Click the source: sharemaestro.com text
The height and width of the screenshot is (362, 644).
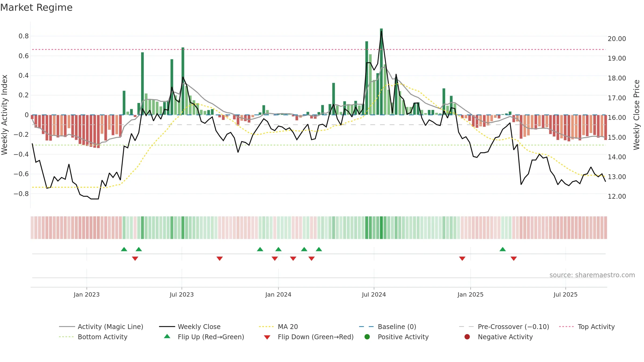pos(592,275)
